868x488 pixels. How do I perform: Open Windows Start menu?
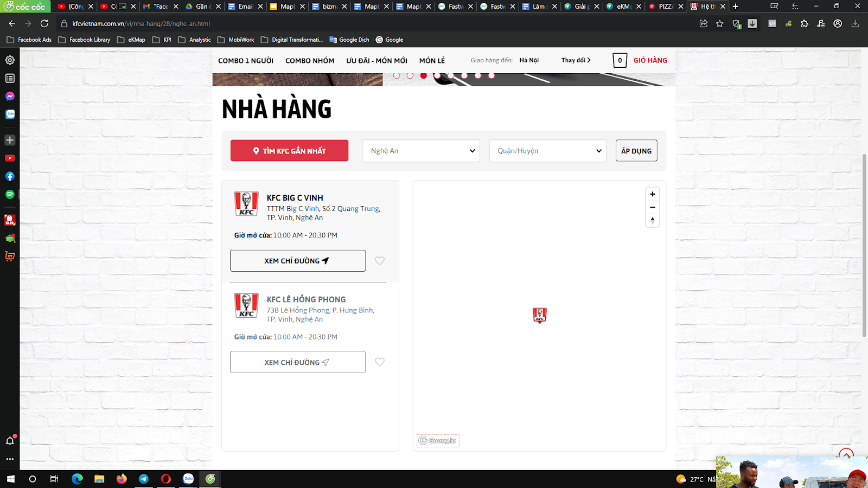coord(10,479)
